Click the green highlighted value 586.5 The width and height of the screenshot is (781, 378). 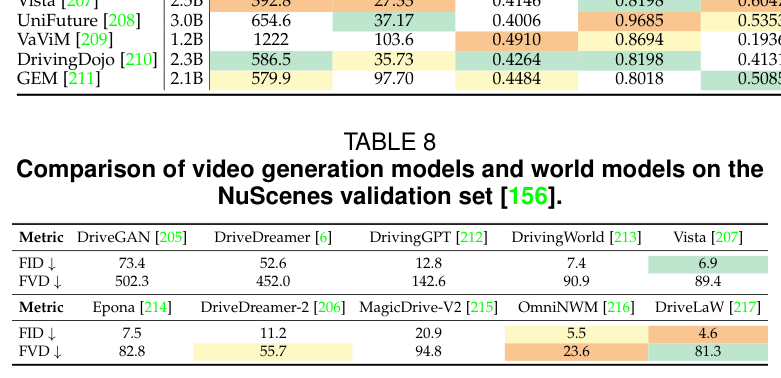pyautogui.click(x=271, y=59)
